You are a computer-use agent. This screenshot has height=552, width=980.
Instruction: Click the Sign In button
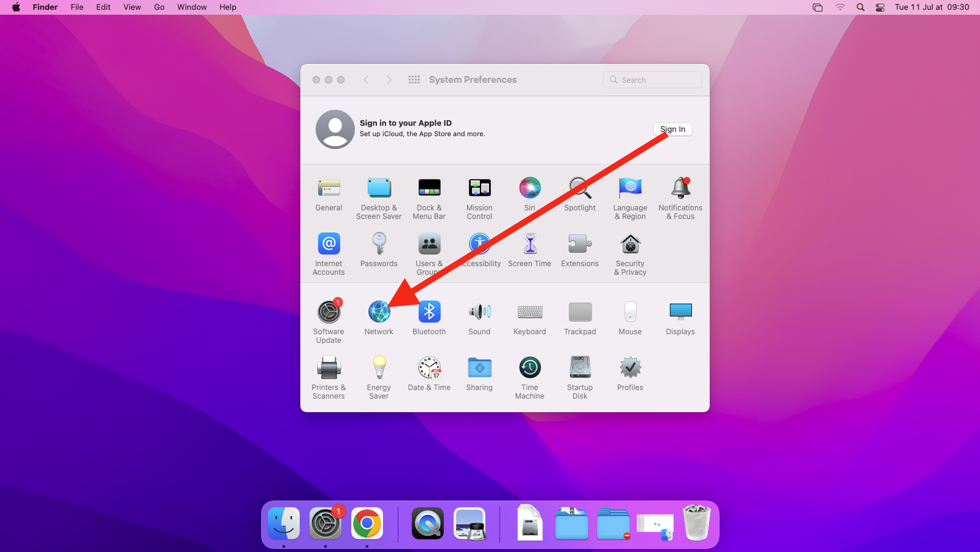click(672, 129)
